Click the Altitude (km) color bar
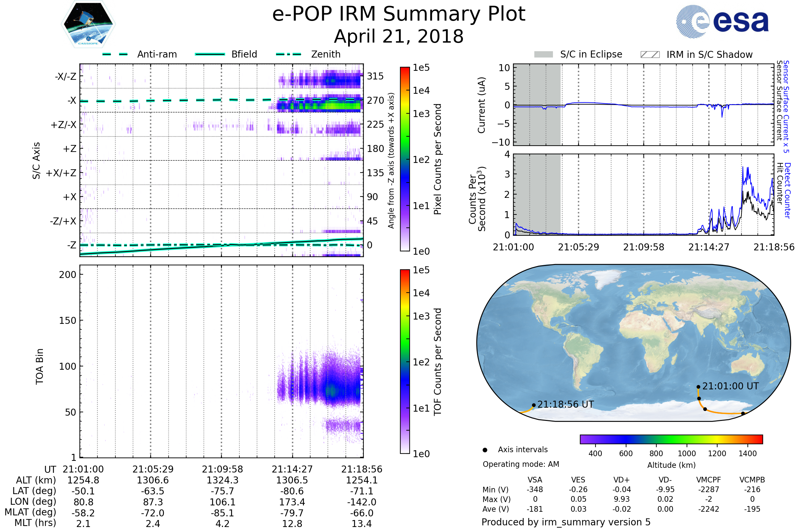 click(x=671, y=439)
